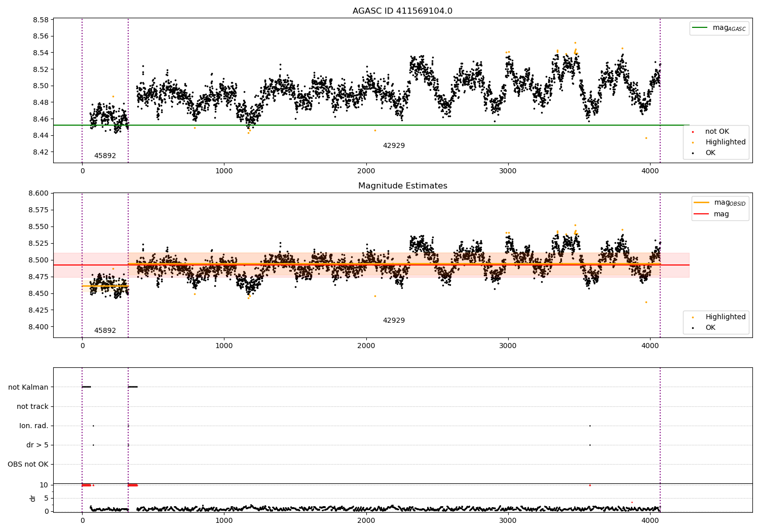This screenshot has width=760, height=532.
Task: Click the orange line sample beside mag OBSID
Action: pos(701,203)
